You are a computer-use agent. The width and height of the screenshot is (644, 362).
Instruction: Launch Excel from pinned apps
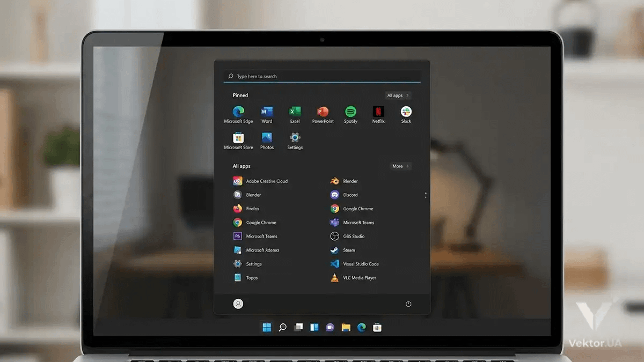(x=295, y=112)
